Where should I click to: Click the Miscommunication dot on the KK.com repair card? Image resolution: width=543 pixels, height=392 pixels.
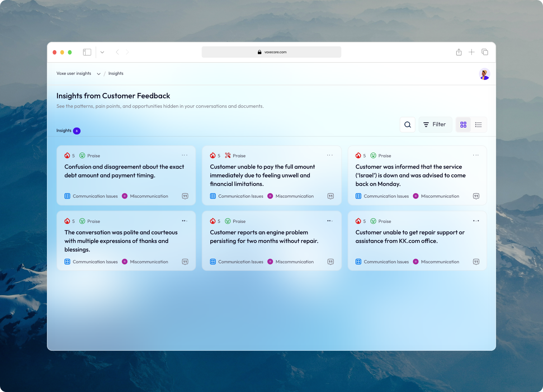coord(415,262)
